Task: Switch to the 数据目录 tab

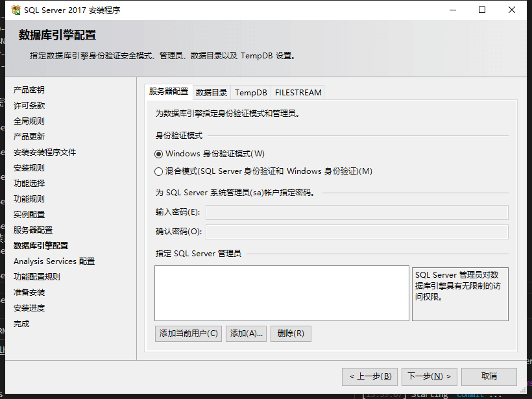Action: [212, 92]
